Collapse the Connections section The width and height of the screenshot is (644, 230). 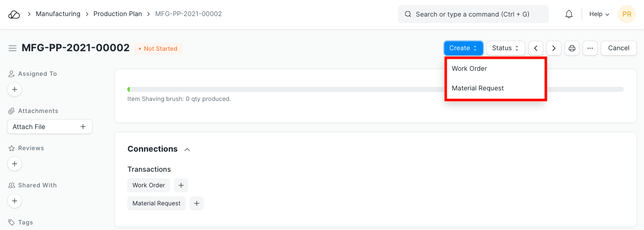tap(187, 150)
